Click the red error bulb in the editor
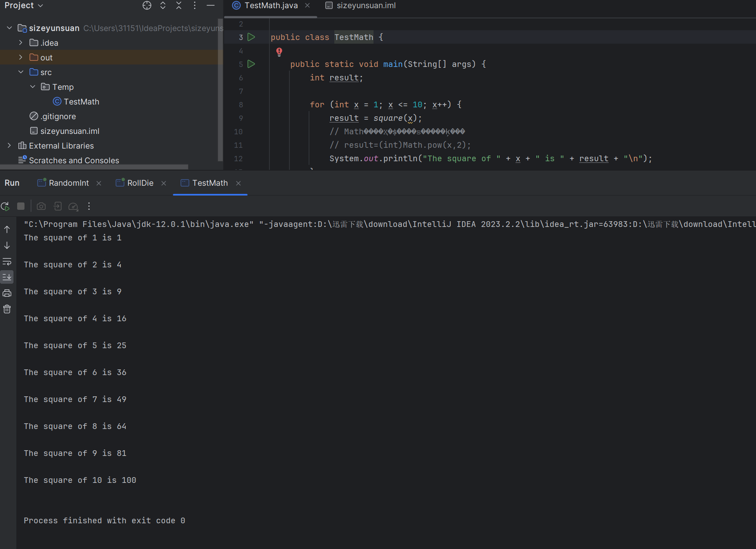This screenshot has height=549, width=756. (x=279, y=51)
